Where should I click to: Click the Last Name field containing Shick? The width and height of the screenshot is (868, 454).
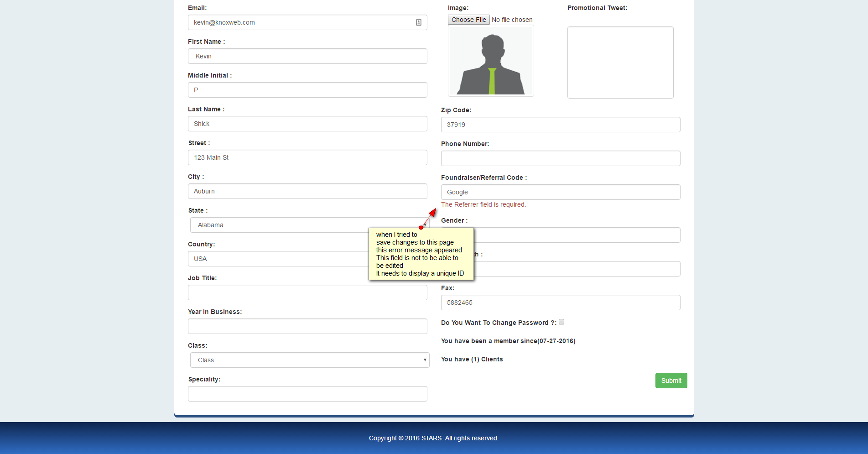pyautogui.click(x=307, y=124)
